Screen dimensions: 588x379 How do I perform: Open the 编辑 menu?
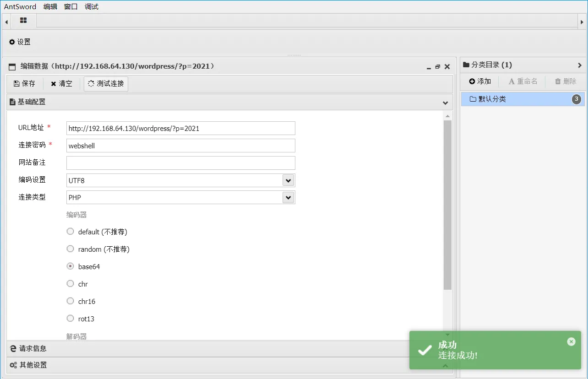pyautogui.click(x=50, y=7)
